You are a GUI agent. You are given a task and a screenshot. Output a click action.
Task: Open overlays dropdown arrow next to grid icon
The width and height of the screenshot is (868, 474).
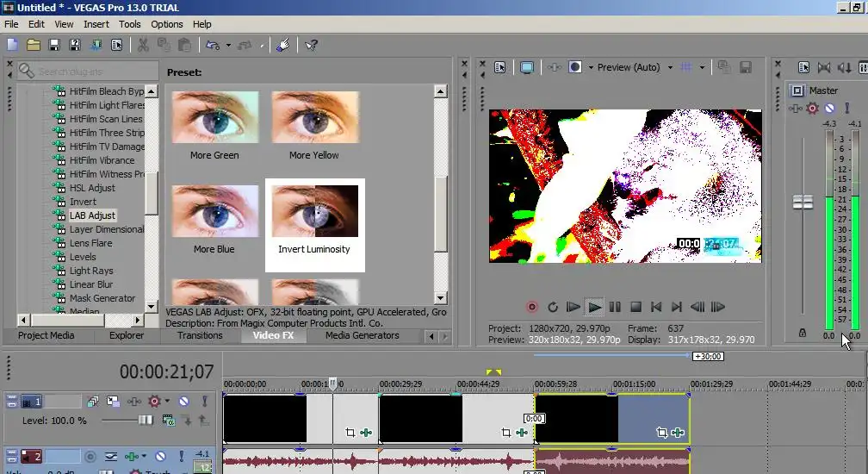[702, 67]
